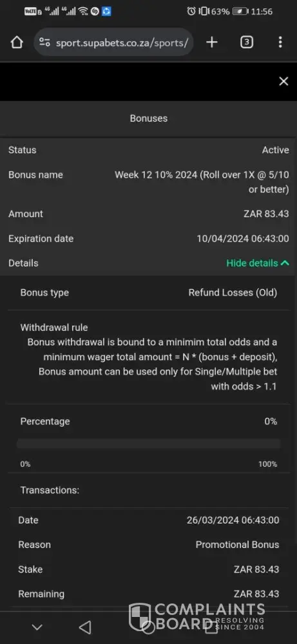
Task: Tap the down chevron in navigation bar
Action: coord(37,627)
